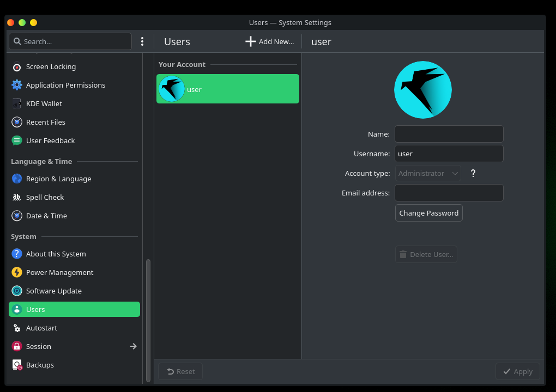Open the Account type dropdown
Screen dimensions: 556x392
[x=428, y=174]
